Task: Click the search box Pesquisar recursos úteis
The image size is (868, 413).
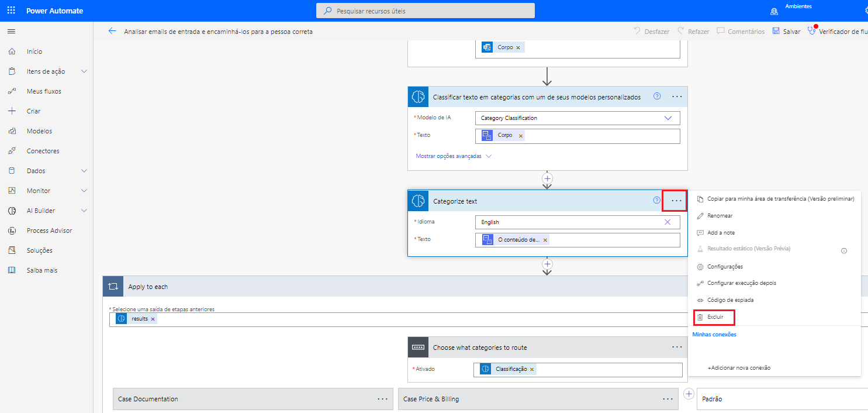Action: pos(426,11)
